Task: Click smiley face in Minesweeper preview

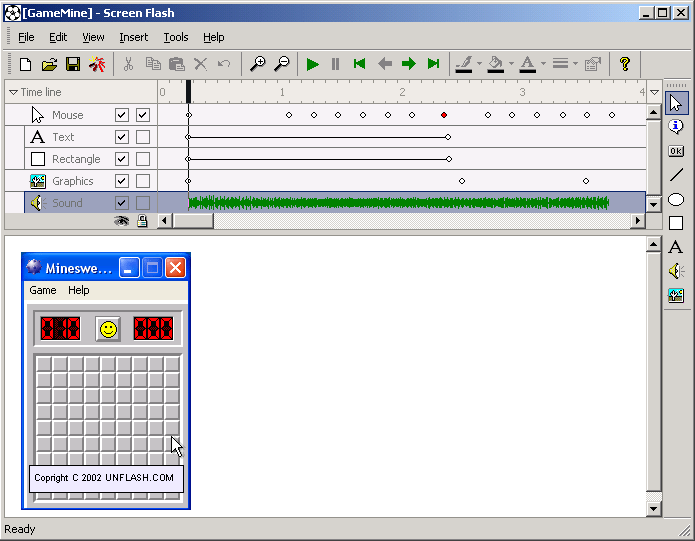Action: (108, 329)
